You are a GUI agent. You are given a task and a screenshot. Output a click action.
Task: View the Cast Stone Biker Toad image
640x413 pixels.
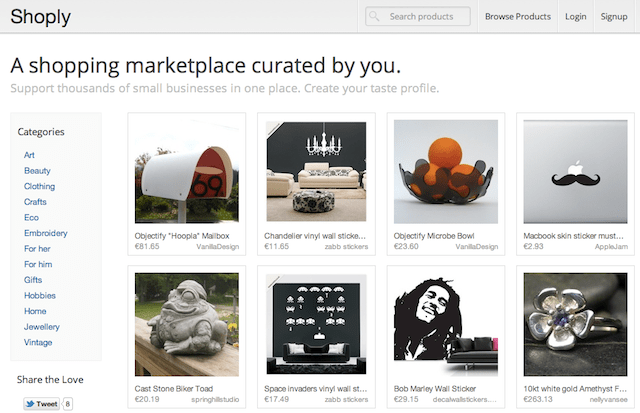tap(186, 324)
